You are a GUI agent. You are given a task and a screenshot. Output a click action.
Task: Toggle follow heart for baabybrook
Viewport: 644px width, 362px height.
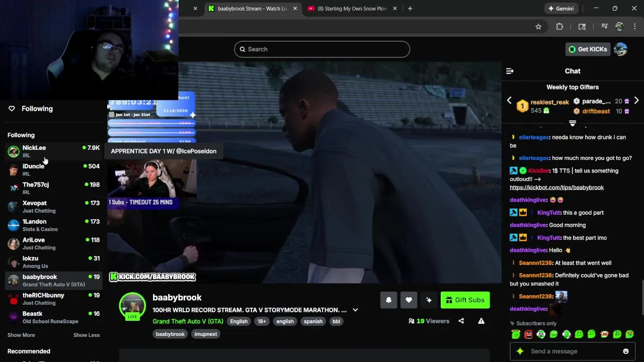click(409, 300)
